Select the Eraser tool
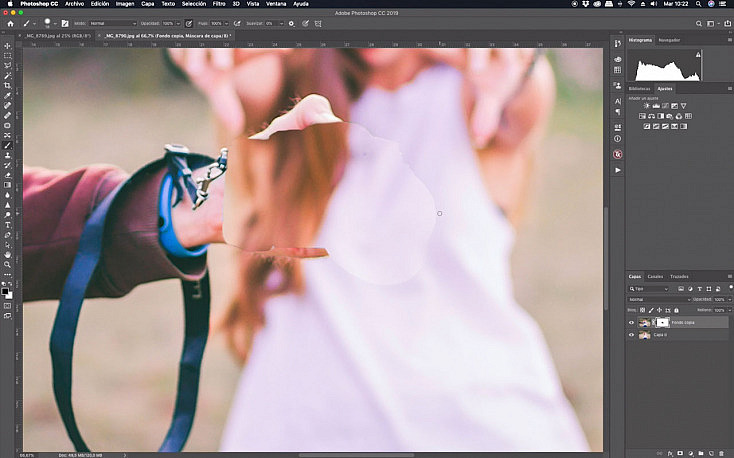The width and height of the screenshot is (734, 458). 7,175
